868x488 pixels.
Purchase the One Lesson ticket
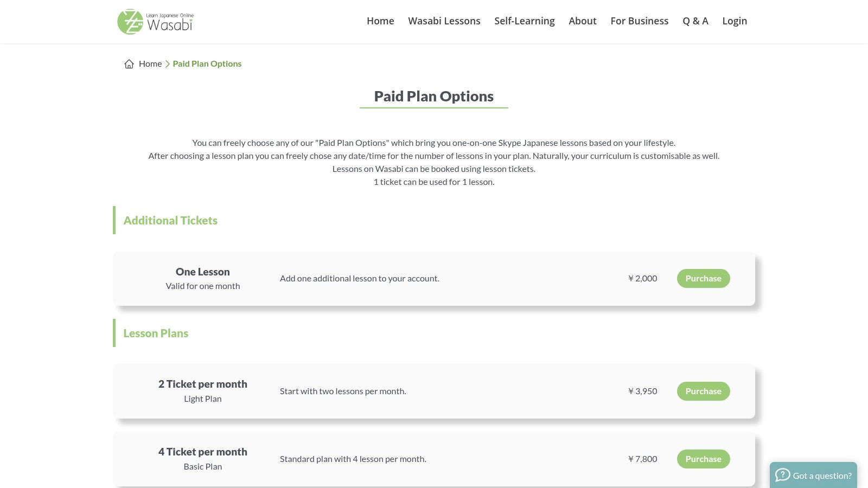pos(703,279)
